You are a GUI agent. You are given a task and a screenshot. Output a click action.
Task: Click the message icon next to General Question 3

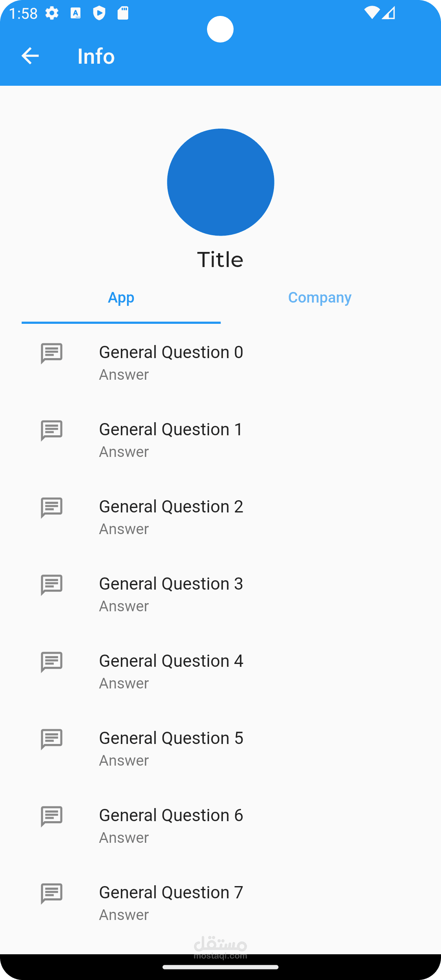point(51,585)
